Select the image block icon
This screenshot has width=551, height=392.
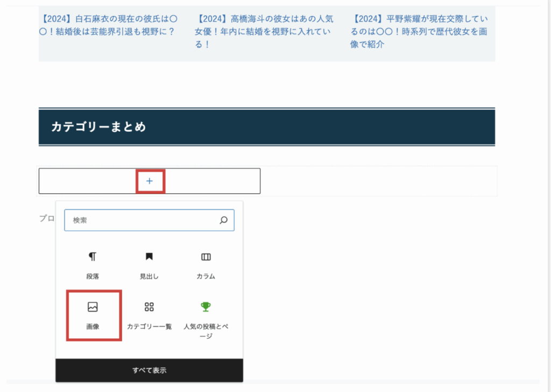93,307
